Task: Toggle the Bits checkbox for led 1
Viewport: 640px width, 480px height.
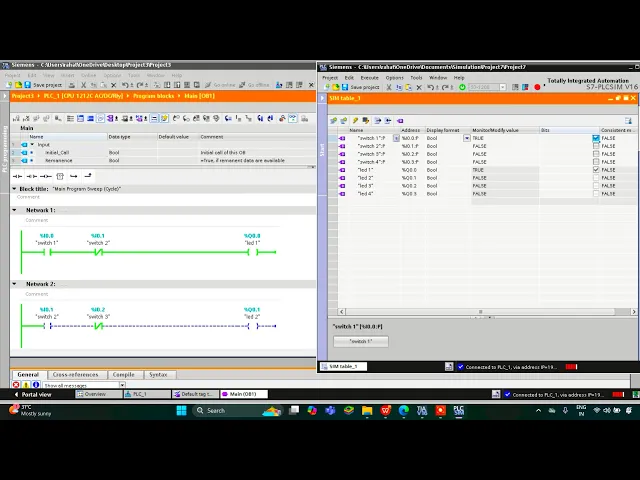Action: click(596, 169)
